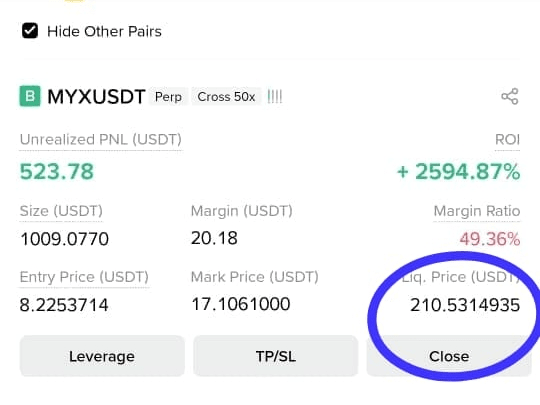This screenshot has height=405, width=540.
Task: Close the MYXUSDT position
Action: point(449,356)
